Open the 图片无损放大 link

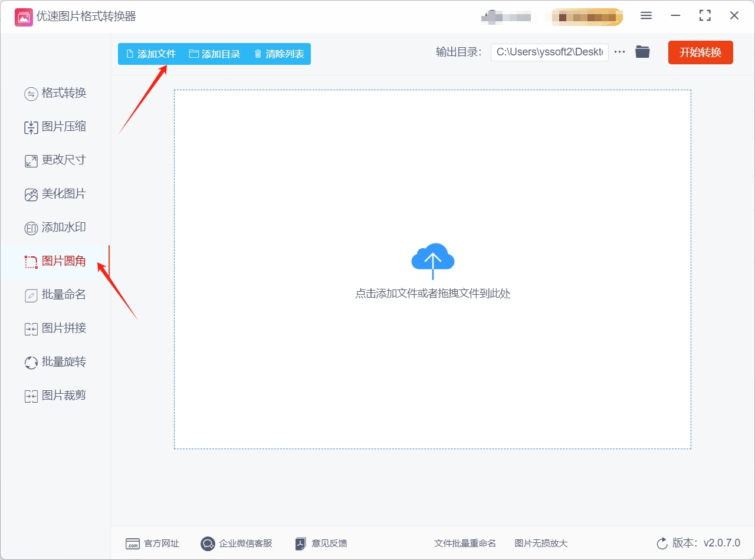coord(541,543)
